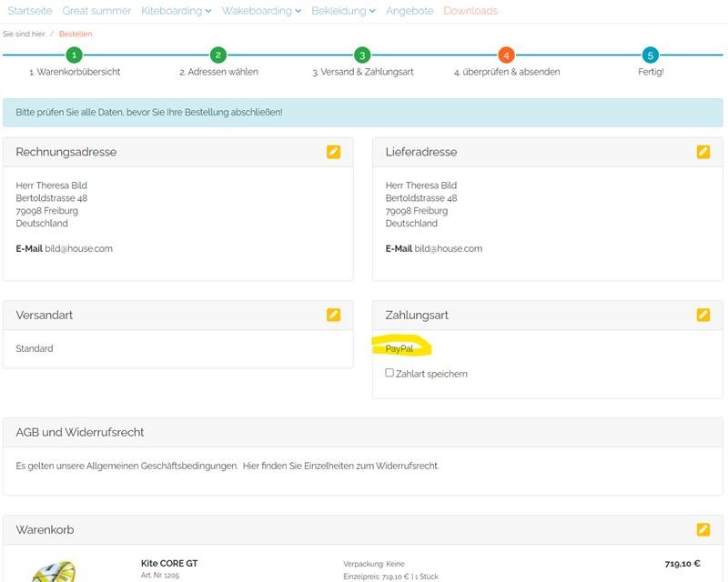Screen dimensions: 728x582
Task: Expand the Wakeboarding dropdown menu
Action: [261, 11]
